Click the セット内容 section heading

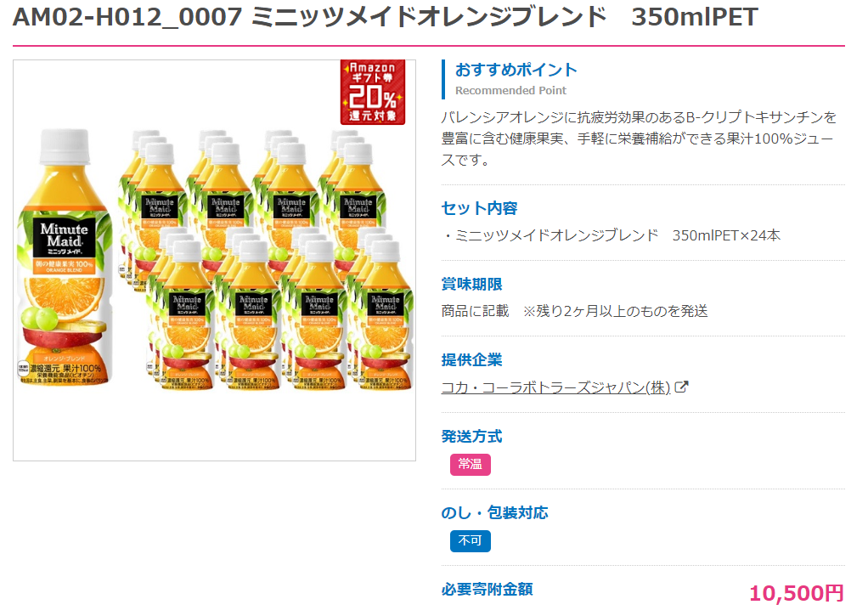point(479,208)
